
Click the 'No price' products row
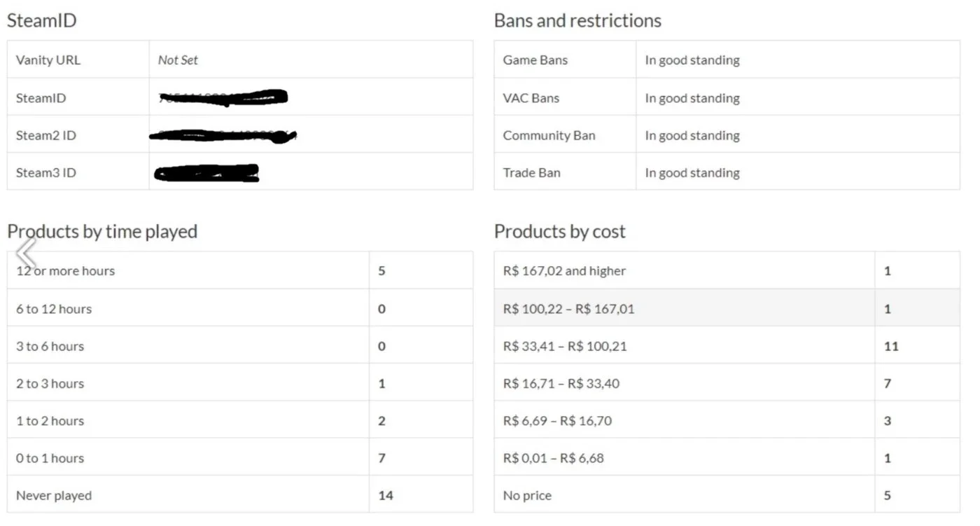[727, 495]
